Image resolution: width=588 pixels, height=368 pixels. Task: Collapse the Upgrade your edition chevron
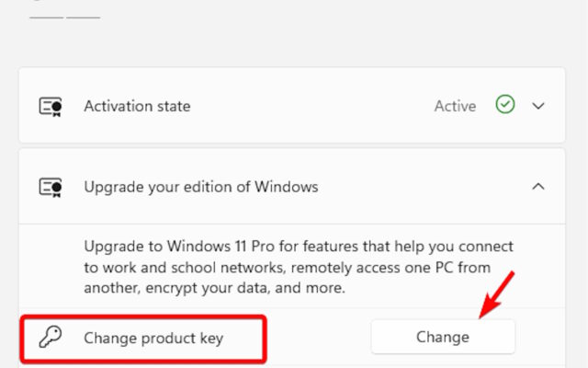click(538, 187)
